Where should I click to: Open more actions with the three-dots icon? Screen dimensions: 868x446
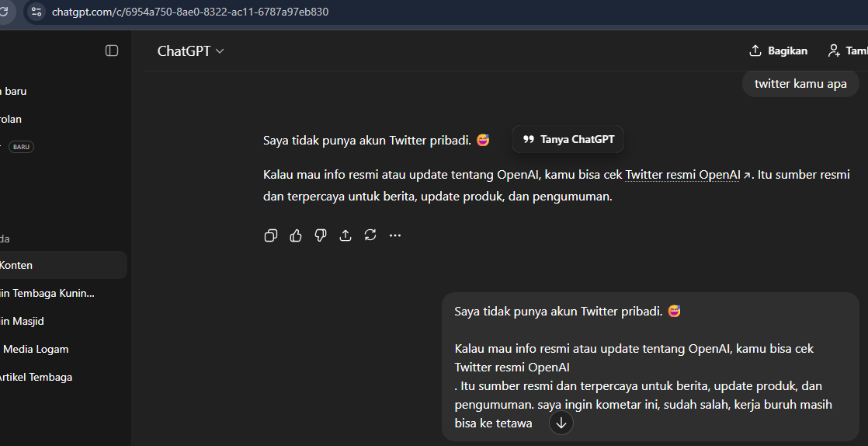coord(394,235)
